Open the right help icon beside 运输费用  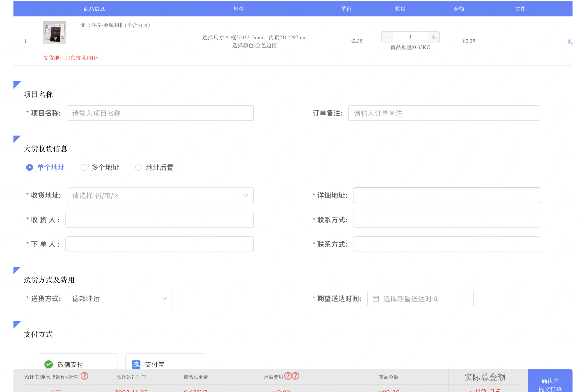[x=295, y=376]
